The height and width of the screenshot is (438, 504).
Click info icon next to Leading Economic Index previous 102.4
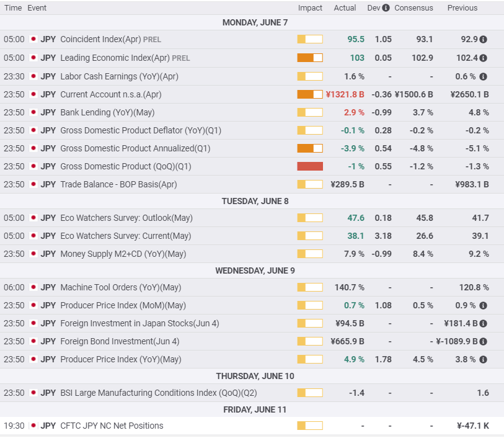coord(484,58)
